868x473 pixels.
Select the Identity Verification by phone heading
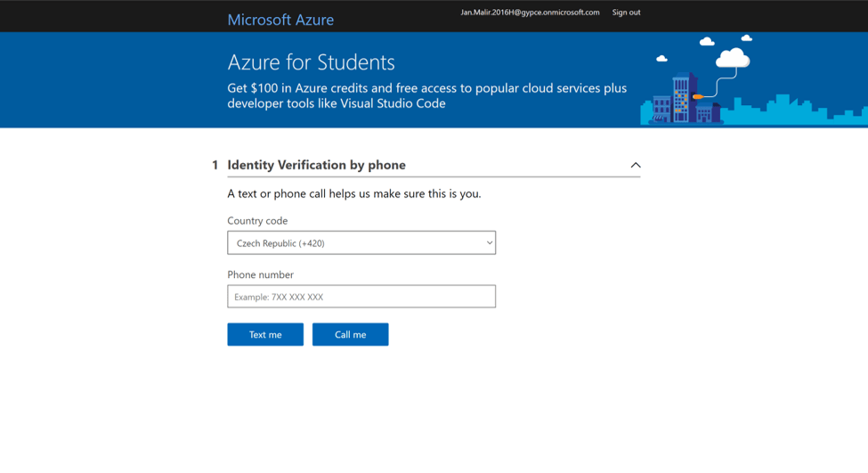pyautogui.click(x=316, y=165)
